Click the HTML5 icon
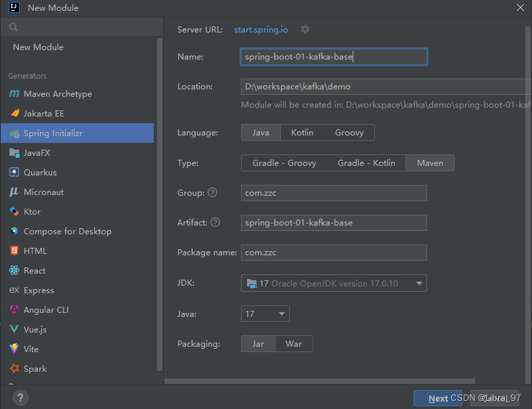Screen dimensions: 532x409 click(14, 251)
